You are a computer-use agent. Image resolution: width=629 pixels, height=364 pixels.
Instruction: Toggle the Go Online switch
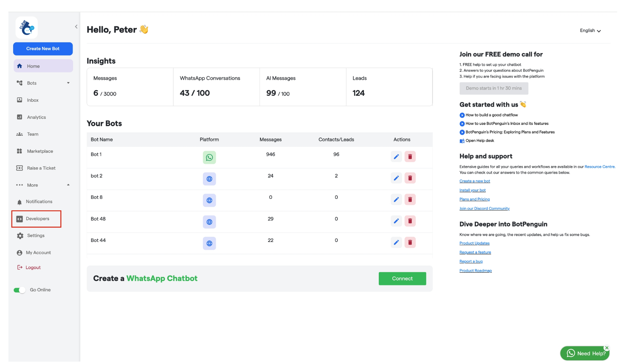[20, 290]
